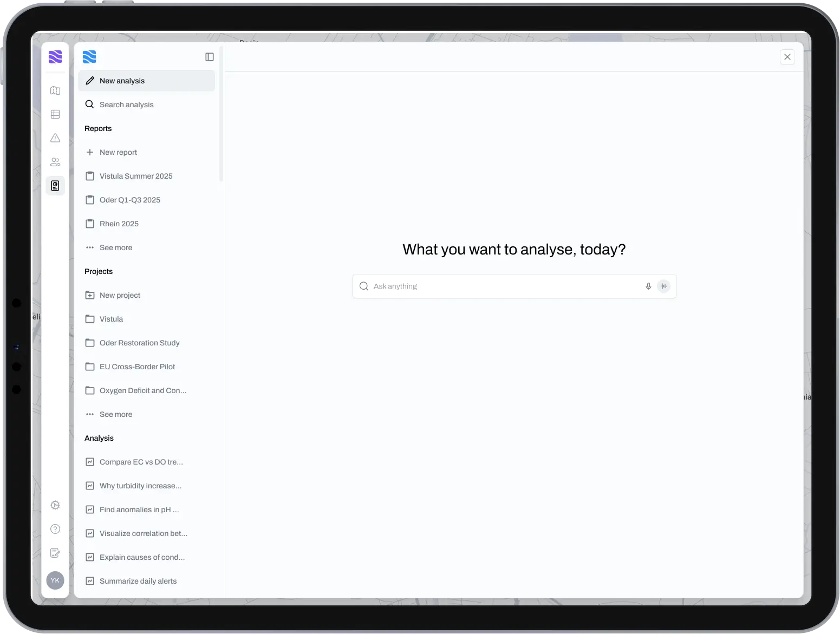The height and width of the screenshot is (634, 840).
Task: Create a New report
Action: point(118,152)
